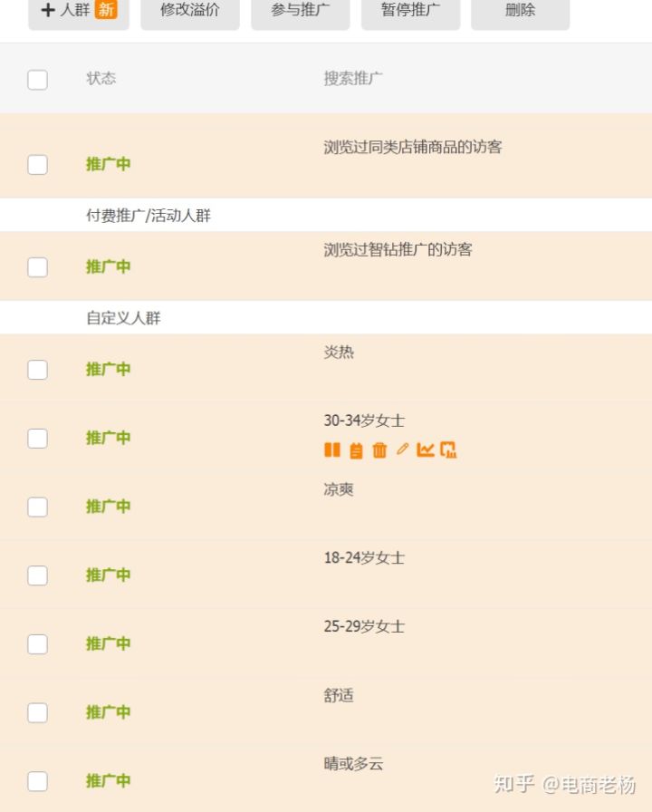652x812 pixels.
Task: Toggle the select-all checkbox in the header row
Action: [x=37, y=80]
